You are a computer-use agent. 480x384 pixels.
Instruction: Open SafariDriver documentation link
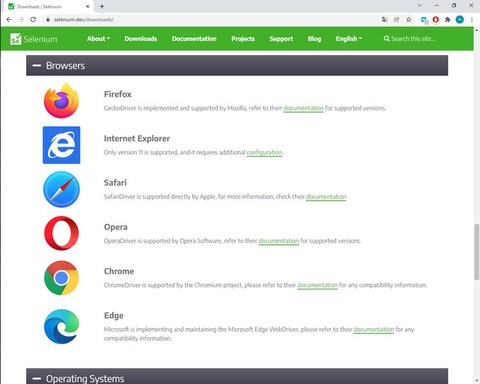[x=326, y=197]
